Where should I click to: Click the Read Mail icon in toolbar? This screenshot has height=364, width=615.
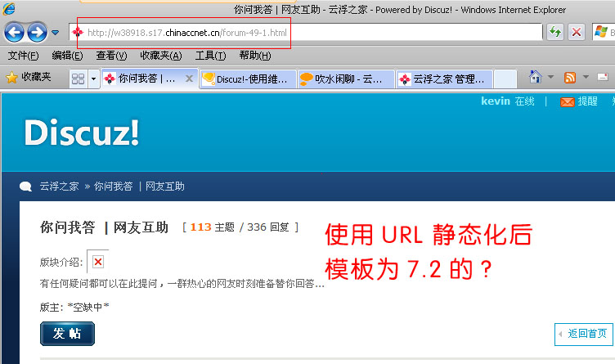coord(603,77)
